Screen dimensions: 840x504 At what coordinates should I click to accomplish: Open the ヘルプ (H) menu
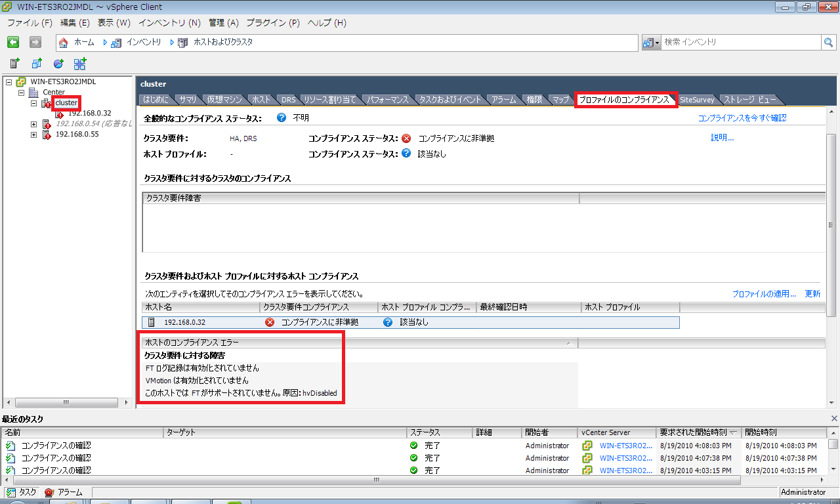pos(327,22)
